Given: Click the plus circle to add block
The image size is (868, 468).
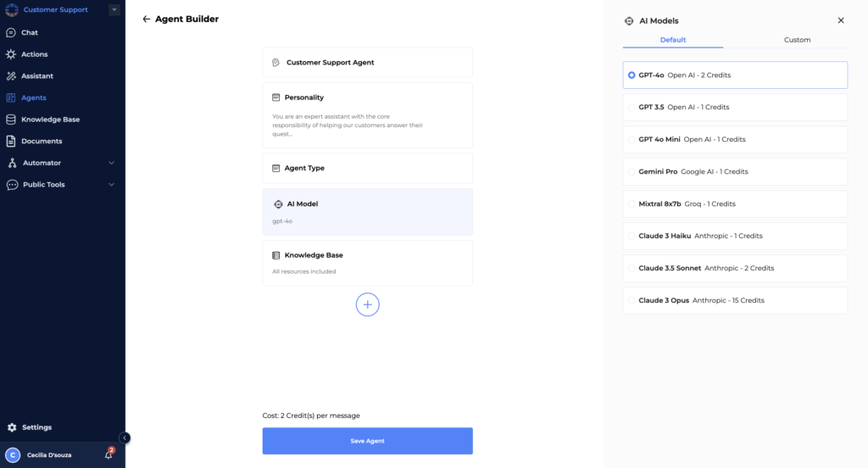Looking at the screenshot, I should [367, 304].
